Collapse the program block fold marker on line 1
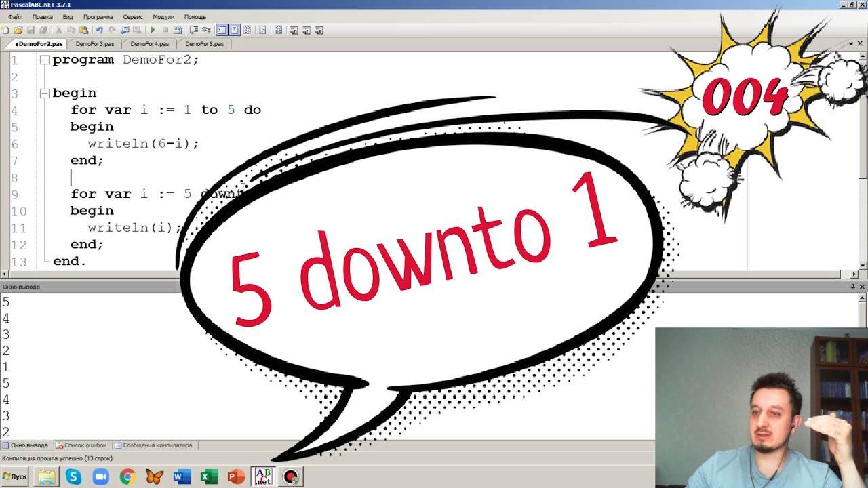 click(x=44, y=60)
